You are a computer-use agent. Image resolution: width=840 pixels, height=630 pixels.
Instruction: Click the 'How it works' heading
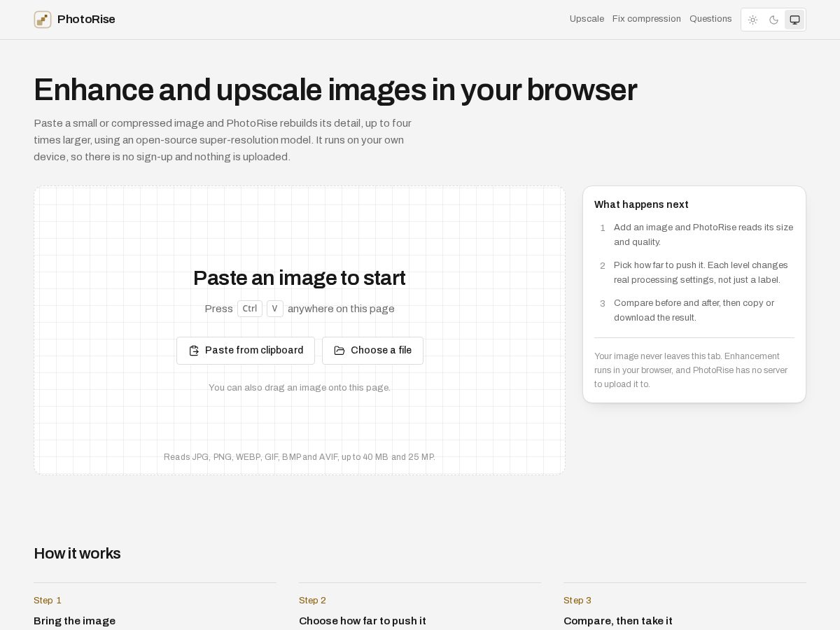[77, 554]
